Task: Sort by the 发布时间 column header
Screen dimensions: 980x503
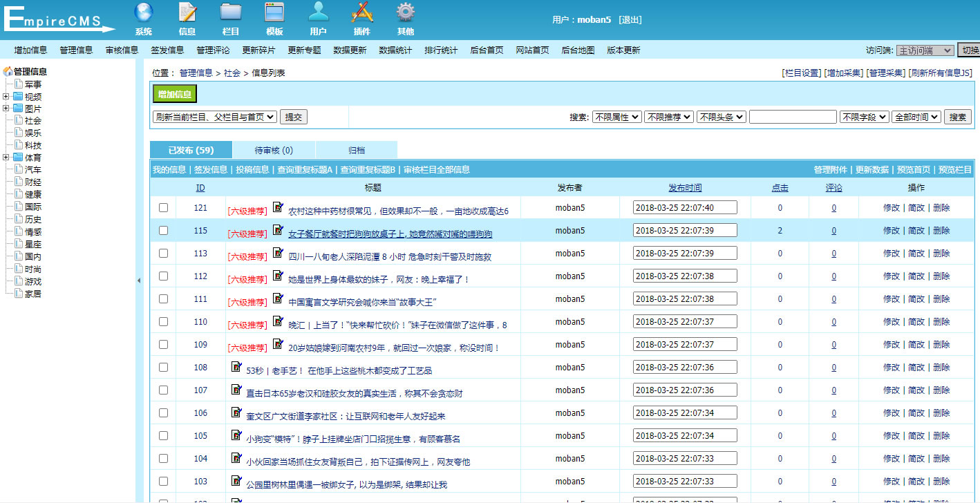Action: tap(685, 188)
